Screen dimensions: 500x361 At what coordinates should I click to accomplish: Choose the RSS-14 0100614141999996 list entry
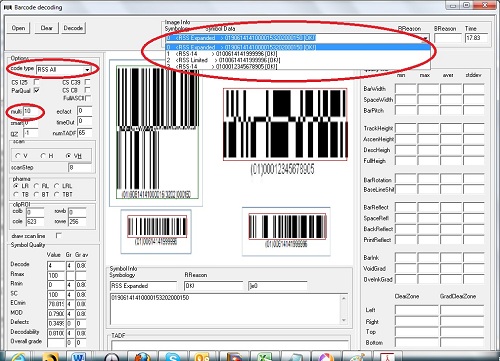tap(222, 54)
